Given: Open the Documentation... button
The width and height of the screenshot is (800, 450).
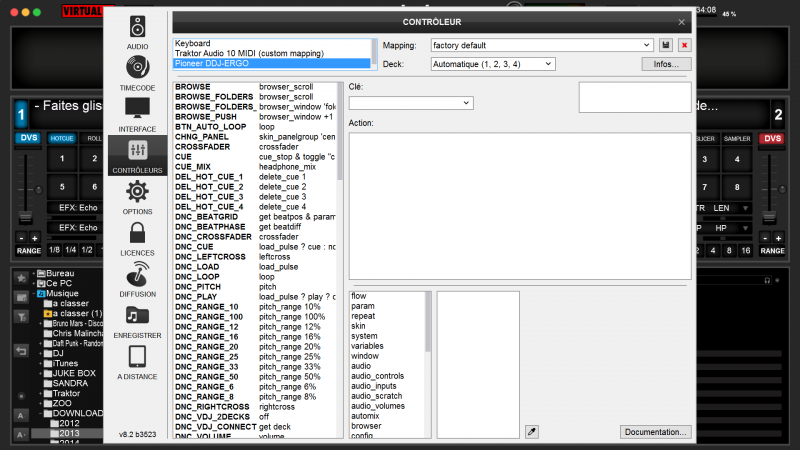Looking at the screenshot, I should pyautogui.click(x=655, y=432).
